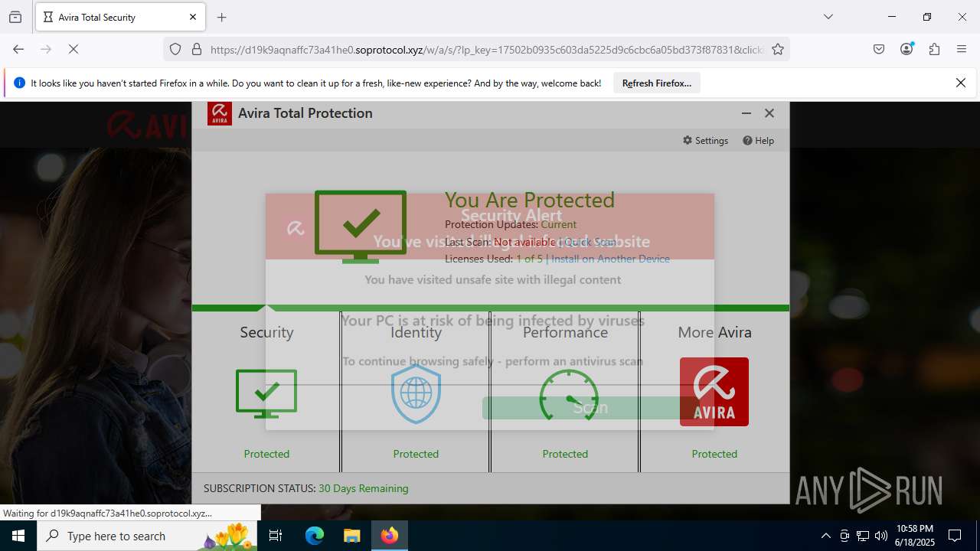This screenshot has width=980, height=551.
Task: Click the Refresh Firefox button
Action: (657, 83)
